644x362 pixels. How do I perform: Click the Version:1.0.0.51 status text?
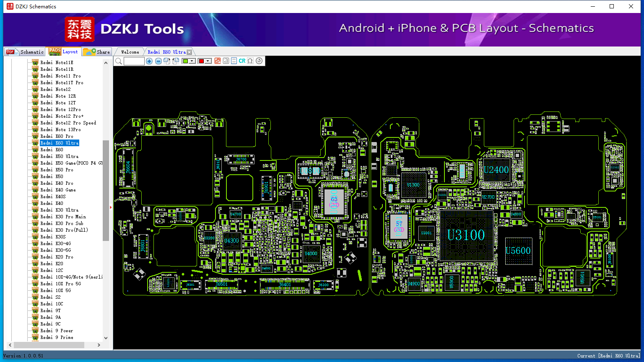pyautogui.click(x=23, y=356)
